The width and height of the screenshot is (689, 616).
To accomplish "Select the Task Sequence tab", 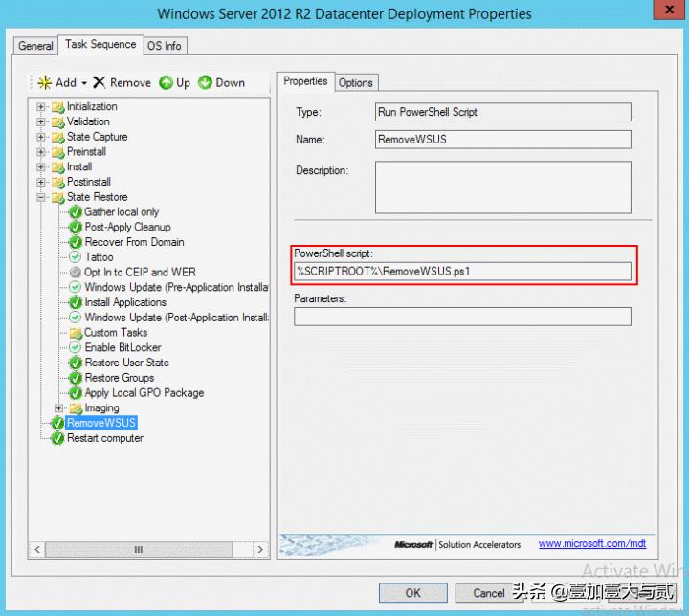I will coord(100,44).
